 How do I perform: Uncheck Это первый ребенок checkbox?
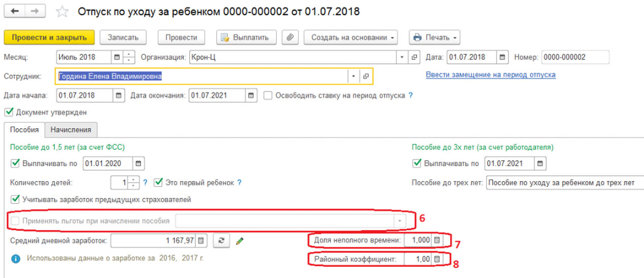click(158, 182)
